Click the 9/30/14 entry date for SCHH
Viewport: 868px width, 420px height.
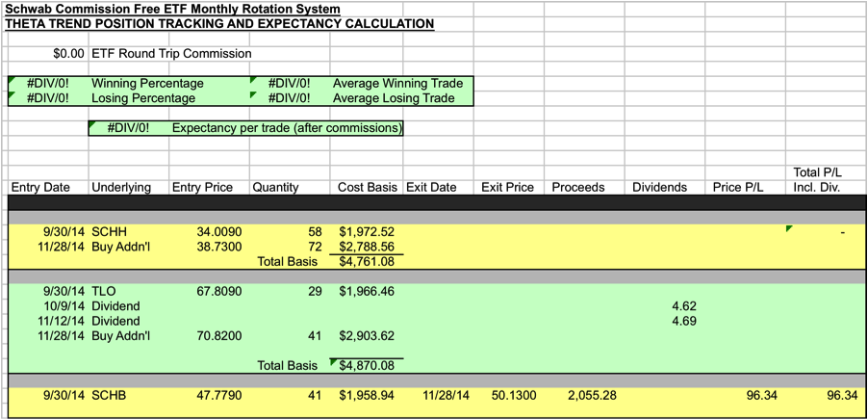point(64,231)
